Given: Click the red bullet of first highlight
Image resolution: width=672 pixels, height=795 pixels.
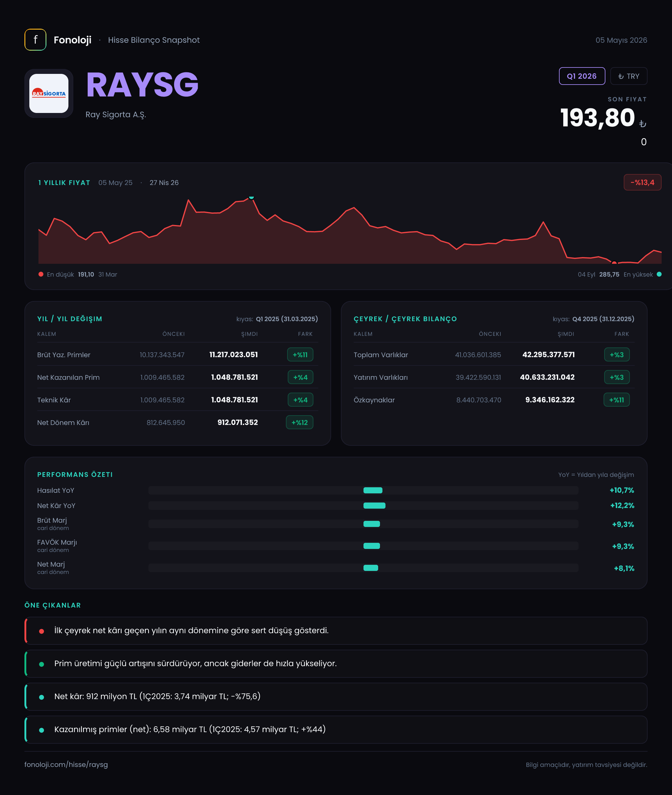Looking at the screenshot, I should coord(42,631).
